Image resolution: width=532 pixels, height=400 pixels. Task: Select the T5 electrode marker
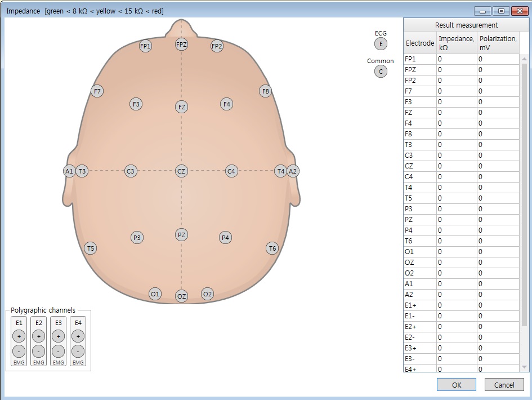pos(91,248)
